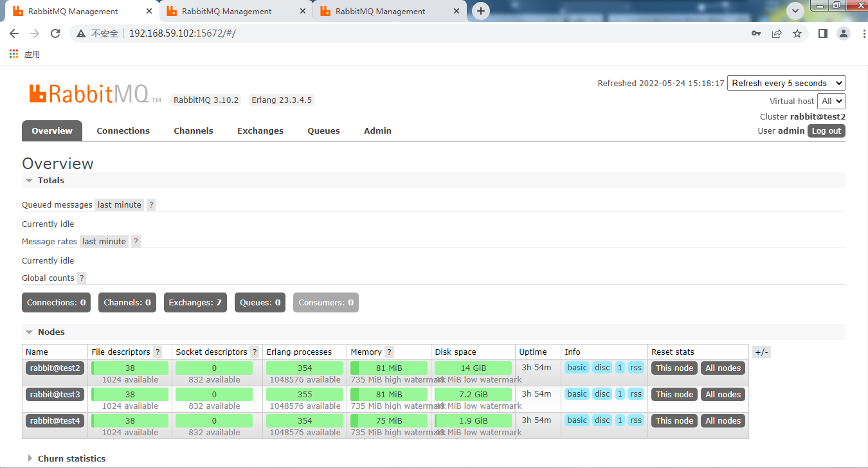This screenshot has width=868, height=468.
Task: Switch to the third RabbitMQ Management tab
Action: point(389,12)
